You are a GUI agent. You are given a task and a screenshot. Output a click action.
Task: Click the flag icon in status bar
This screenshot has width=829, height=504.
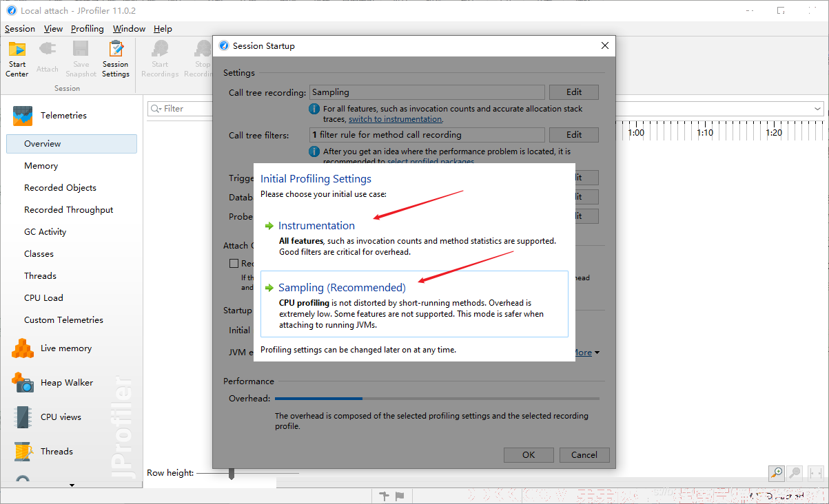[400, 496]
